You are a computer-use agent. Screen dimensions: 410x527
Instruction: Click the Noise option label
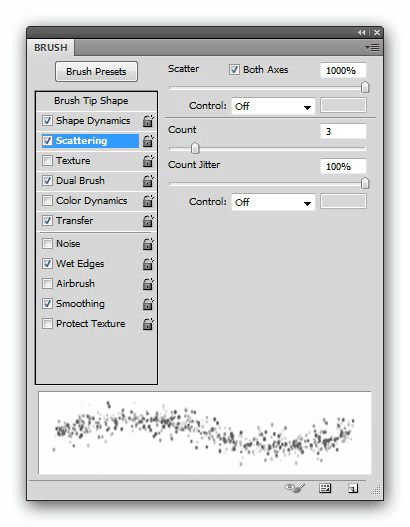pyautogui.click(x=68, y=243)
